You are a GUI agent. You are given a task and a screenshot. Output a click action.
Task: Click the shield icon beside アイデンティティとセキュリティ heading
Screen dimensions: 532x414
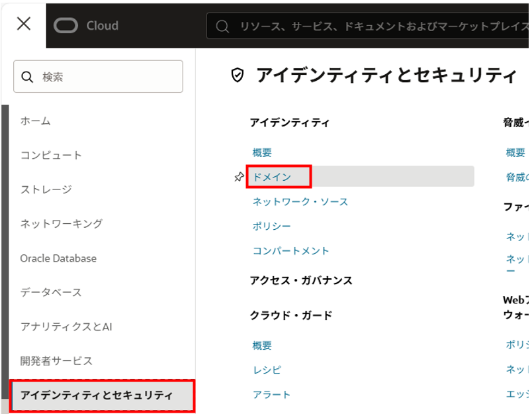click(x=237, y=76)
